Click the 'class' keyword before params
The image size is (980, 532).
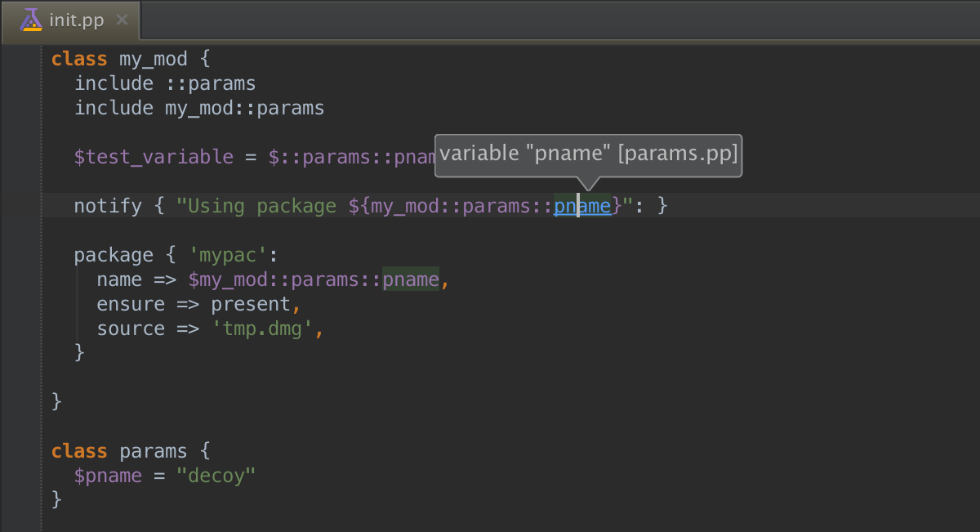point(79,451)
